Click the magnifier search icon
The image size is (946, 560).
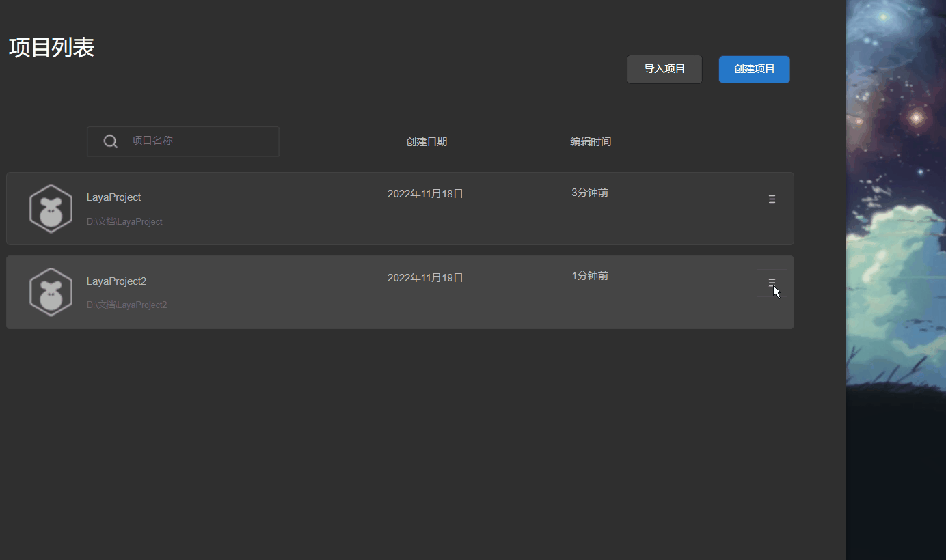[110, 141]
